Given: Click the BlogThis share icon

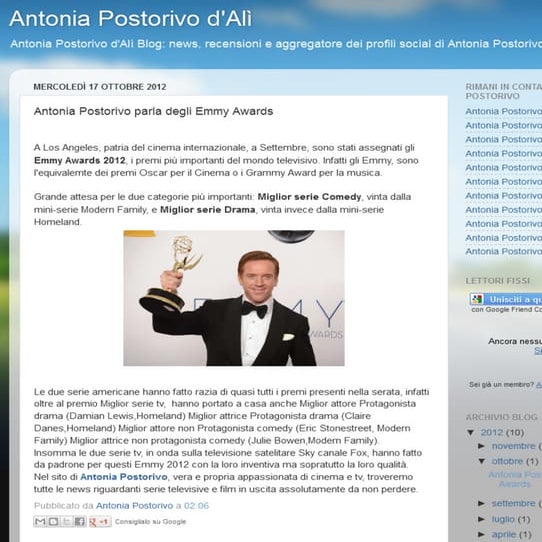Looking at the screenshot, I should pyautogui.click(x=54, y=521).
